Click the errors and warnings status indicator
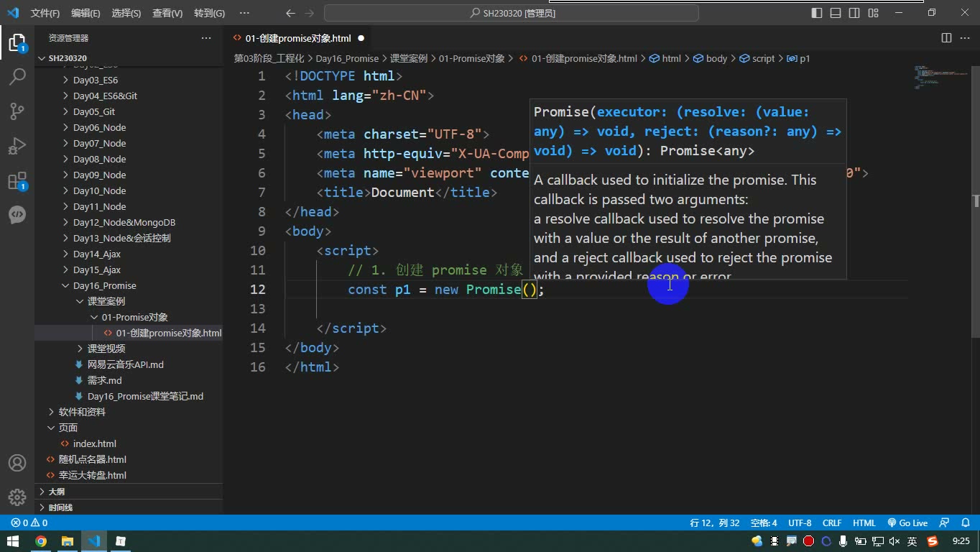980x552 pixels. 29,523
